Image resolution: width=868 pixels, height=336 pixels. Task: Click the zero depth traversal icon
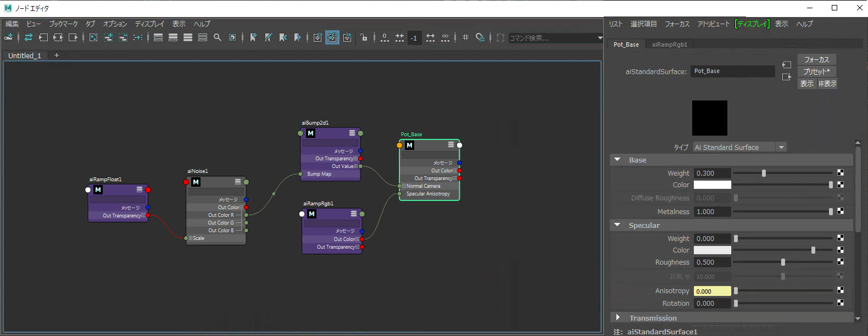[385, 37]
